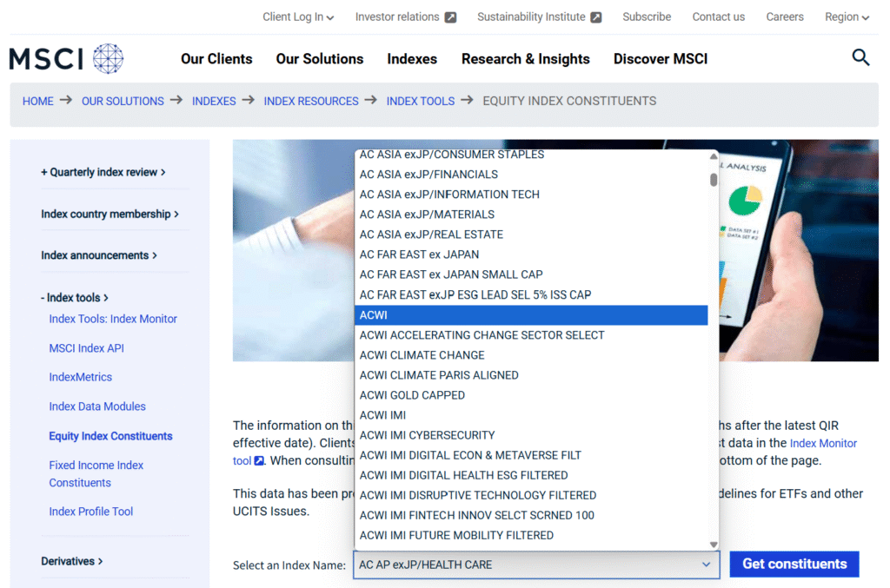Expand Index announcements section
The height and width of the screenshot is (588, 890).
coord(99,255)
